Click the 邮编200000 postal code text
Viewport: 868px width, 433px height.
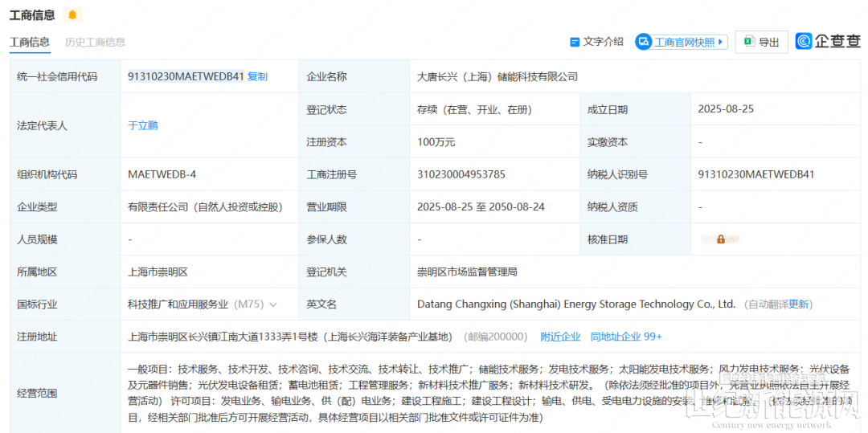(x=495, y=337)
